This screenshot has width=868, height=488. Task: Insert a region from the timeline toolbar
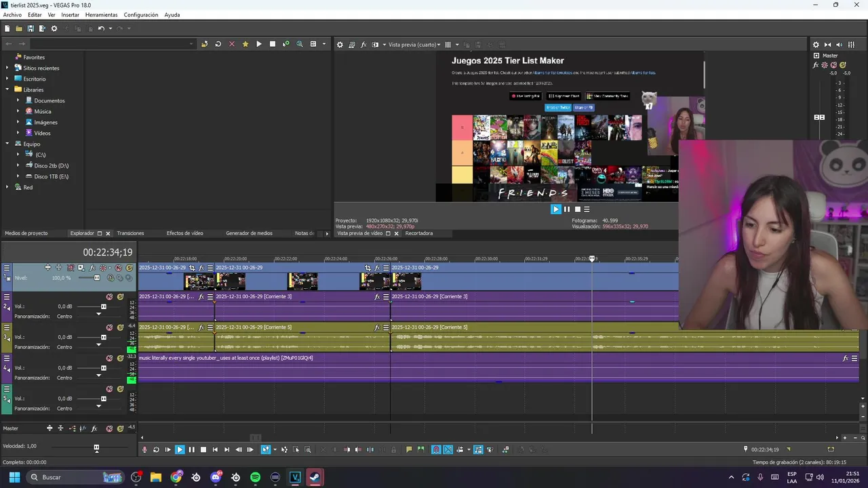pos(420,449)
